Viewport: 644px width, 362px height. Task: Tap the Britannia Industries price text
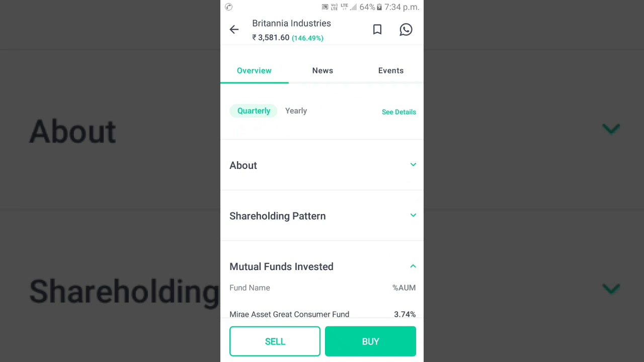[271, 38]
